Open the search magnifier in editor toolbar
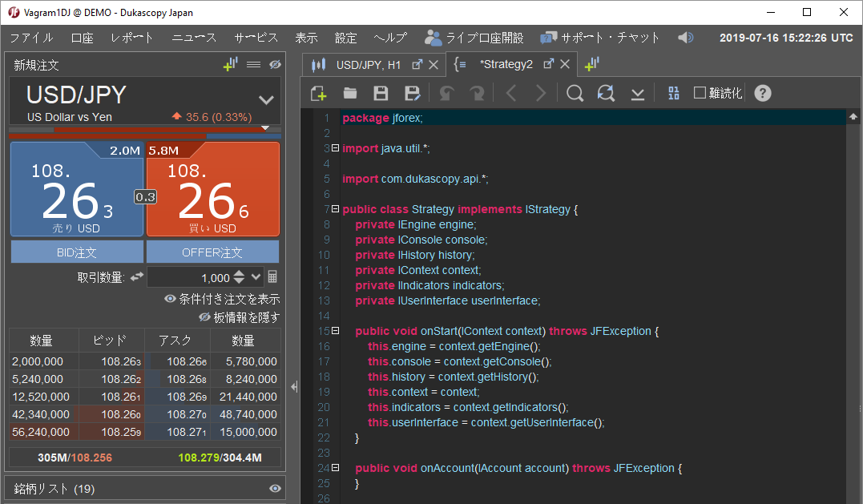Screen dimensions: 863x504 pyautogui.click(x=575, y=94)
